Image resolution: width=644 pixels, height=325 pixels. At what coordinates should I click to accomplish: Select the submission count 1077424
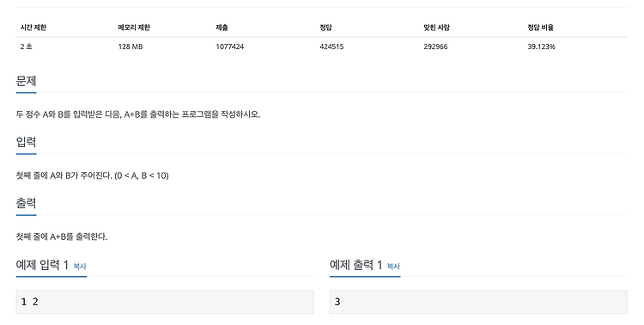point(229,46)
